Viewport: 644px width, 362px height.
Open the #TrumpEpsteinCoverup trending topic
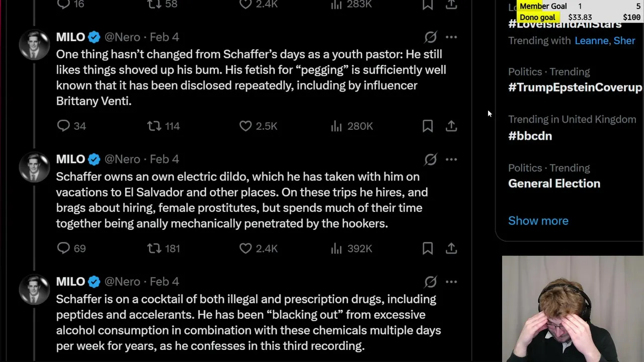tap(575, 87)
